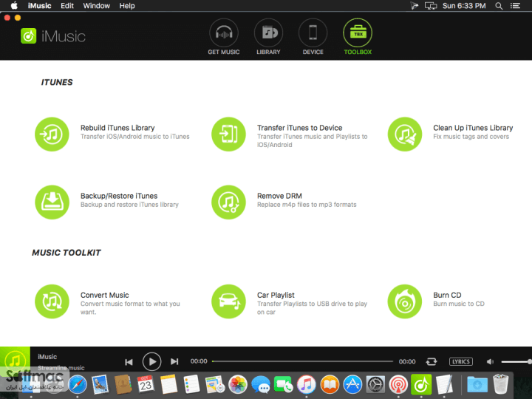Switch to the LIBRARY tab
The width and height of the screenshot is (532, 399).
pos(268,37)
